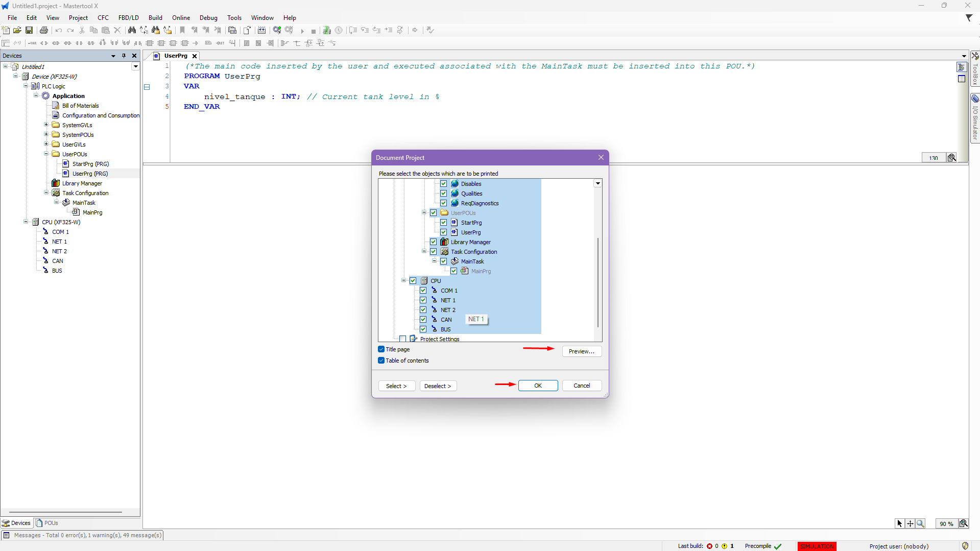Click the Save project toolbar icon
The height and width of the screenshot is (551, 980).
pos(29,30)
